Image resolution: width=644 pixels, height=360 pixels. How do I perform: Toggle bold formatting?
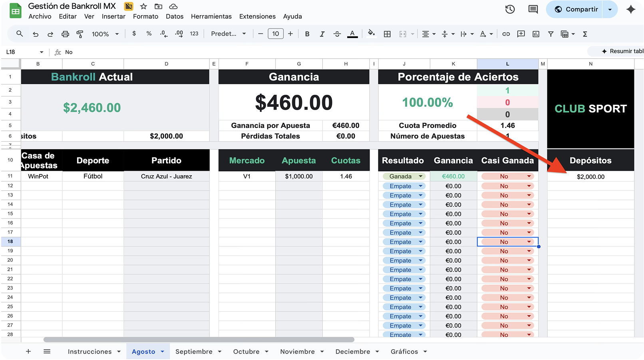[x=307, y=34]
